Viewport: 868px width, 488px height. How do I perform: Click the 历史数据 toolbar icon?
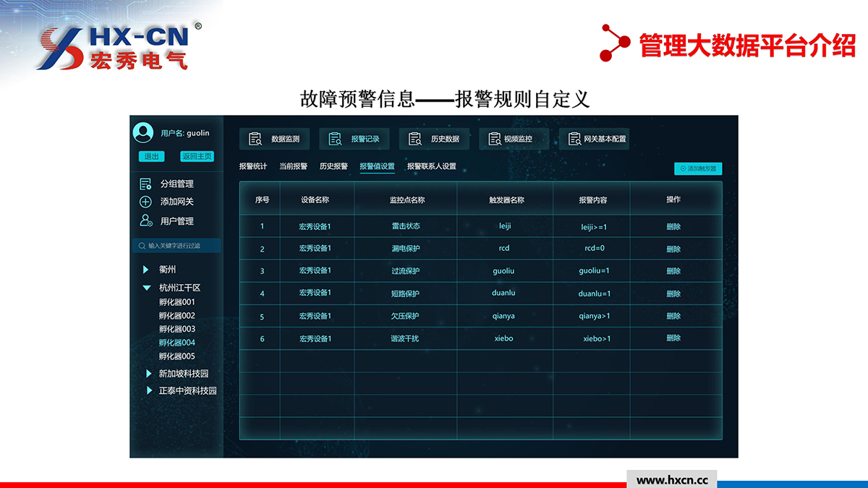[x=414, y=139]
